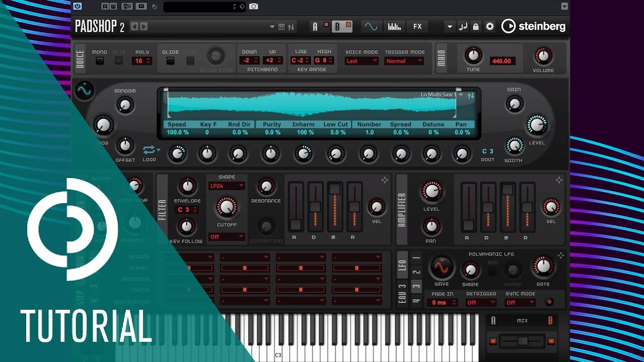
Task: Open the Retrigger dropdown showing Off
Action: click(481, 302)
